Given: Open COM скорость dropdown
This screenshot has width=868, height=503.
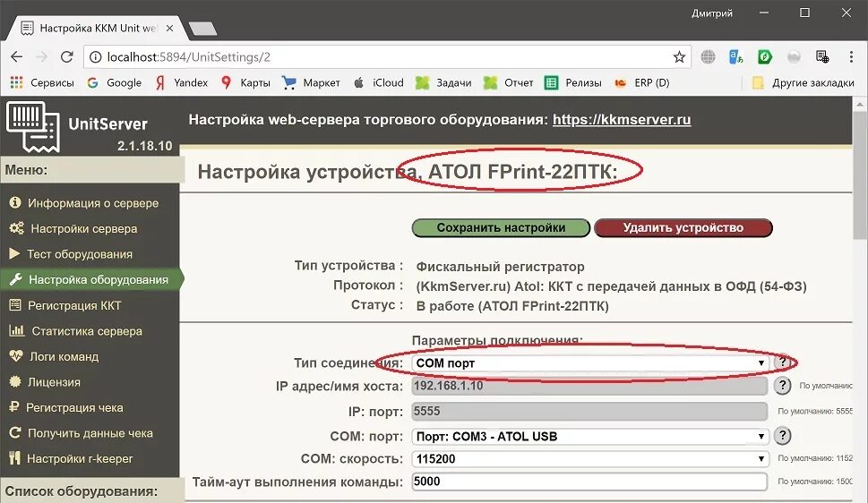Looking at the screenshot, I should 590,459.
